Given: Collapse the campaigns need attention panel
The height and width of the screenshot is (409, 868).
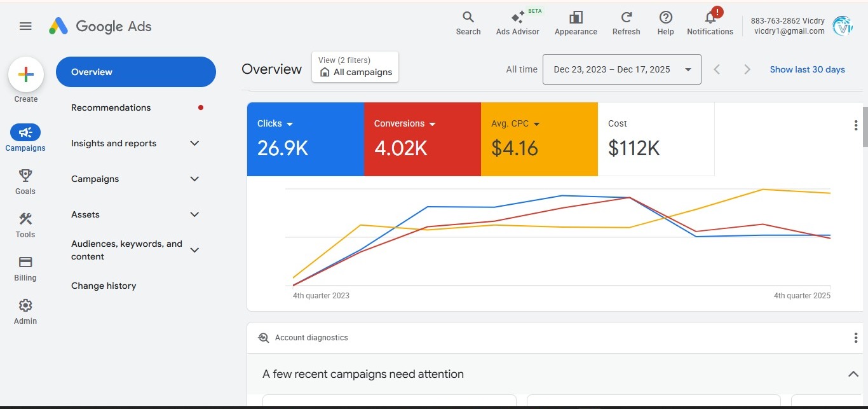Looking at the screenshot, I should click(x=853, y=374).
